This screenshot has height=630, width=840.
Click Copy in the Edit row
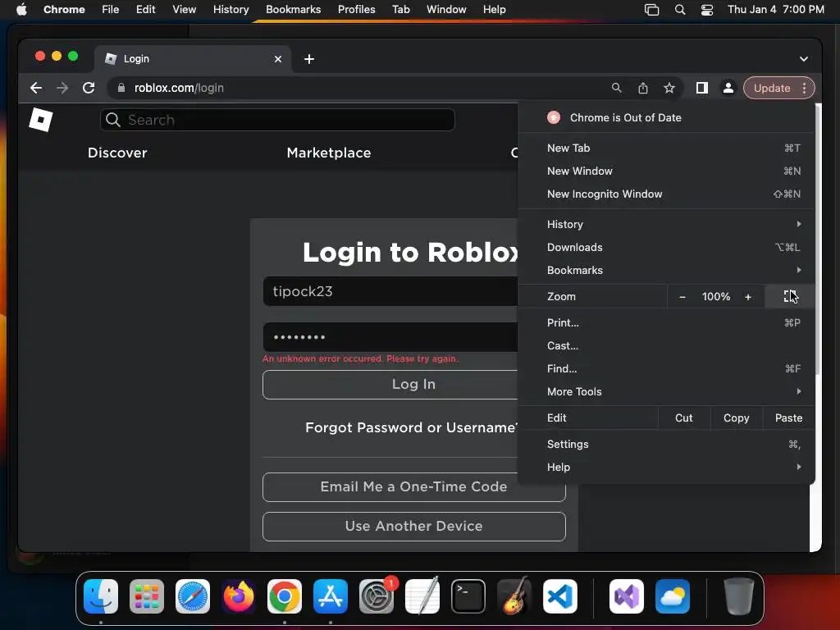tap(736, 418)
